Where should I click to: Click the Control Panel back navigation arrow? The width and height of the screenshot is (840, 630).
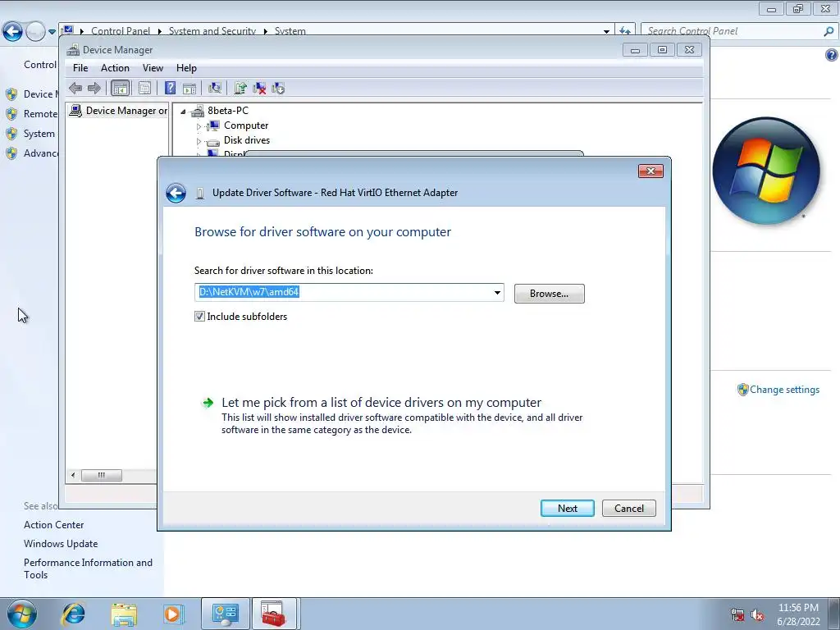[x=13, y=31]
